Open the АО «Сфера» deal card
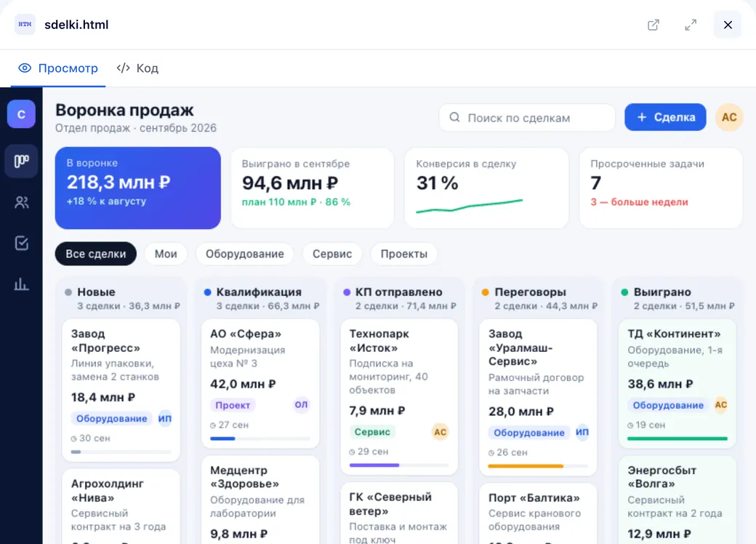This screenshot has width=756, height=544. pyautogui.click(x=260, y=383)
